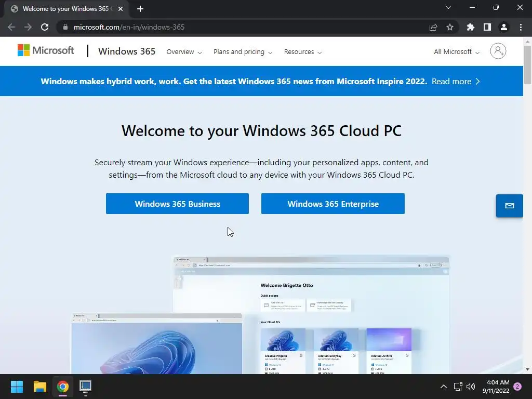Close the Windows 365 browser tab
532x399 pixels.
click(x=121, y=9)
